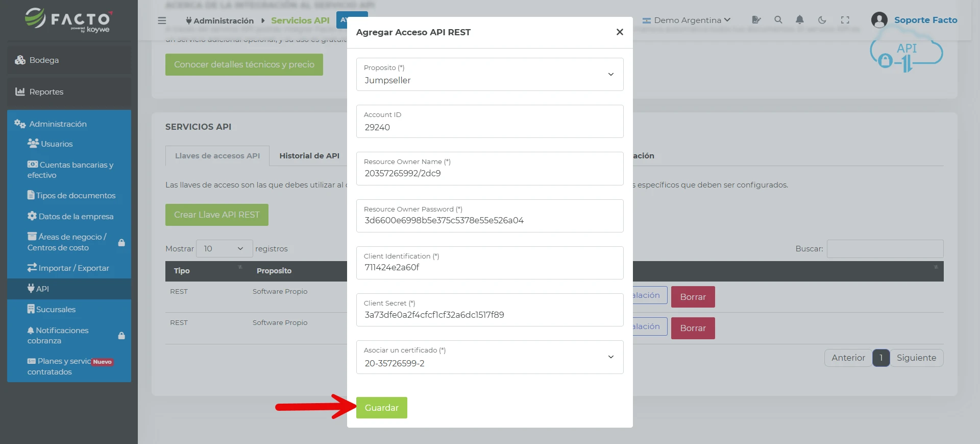Toggle dark mode moon icon
The width and height of the screenshot is (980, 444).
822,20
